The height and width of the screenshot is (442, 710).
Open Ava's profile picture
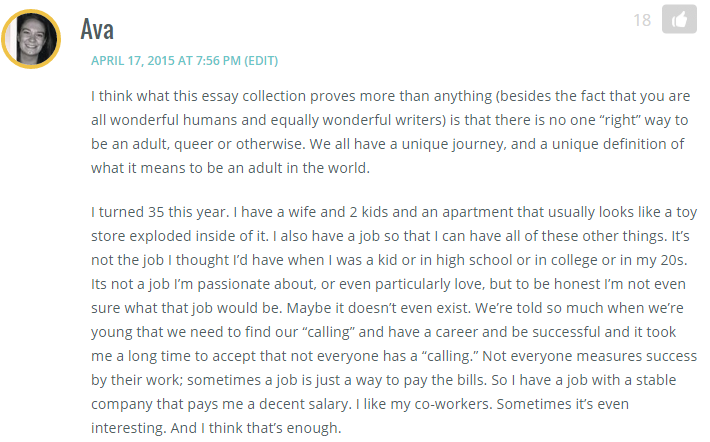click(31, 39)
